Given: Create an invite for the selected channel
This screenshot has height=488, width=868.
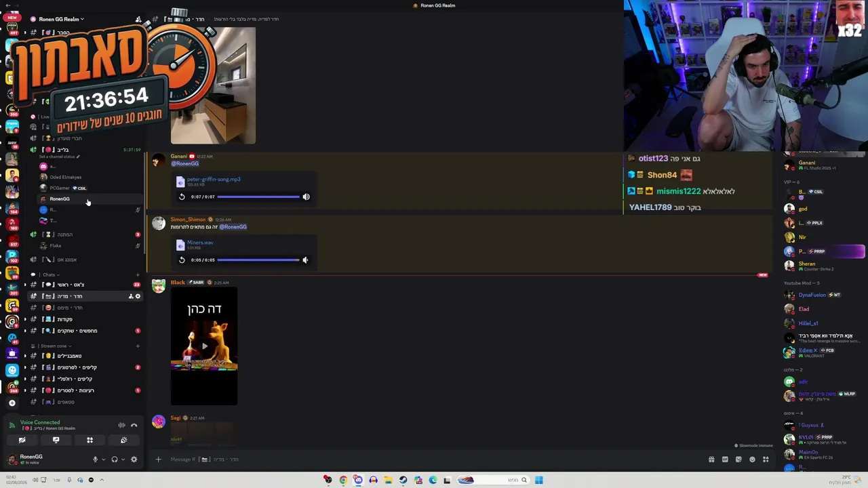Looking at the screenshot, I should (131, 296).
